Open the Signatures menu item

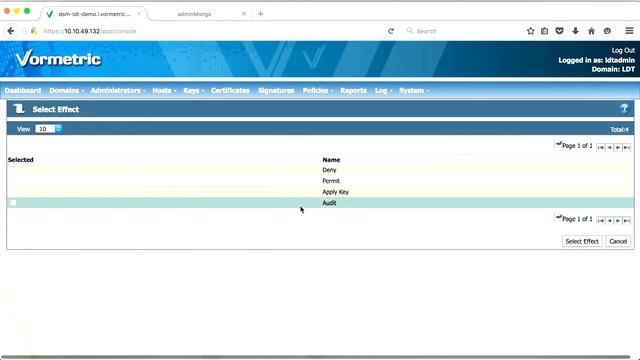pyautogui.click(x=276, y=91)
